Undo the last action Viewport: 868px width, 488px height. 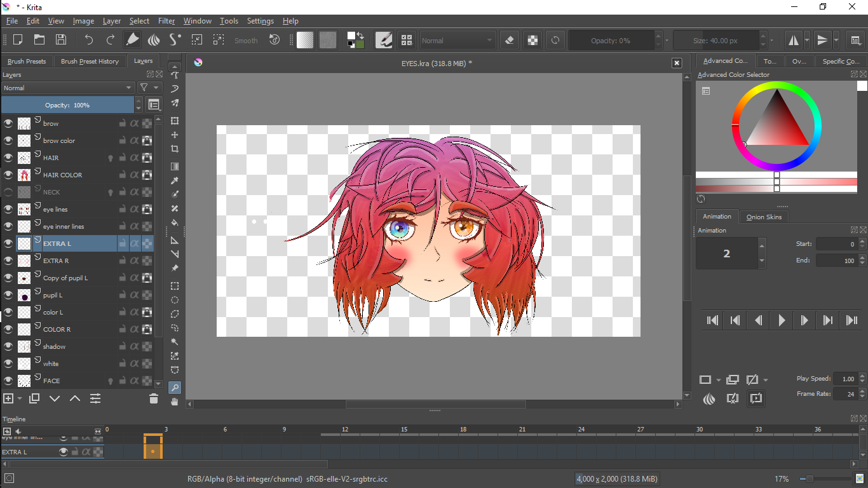click(89, 39)
